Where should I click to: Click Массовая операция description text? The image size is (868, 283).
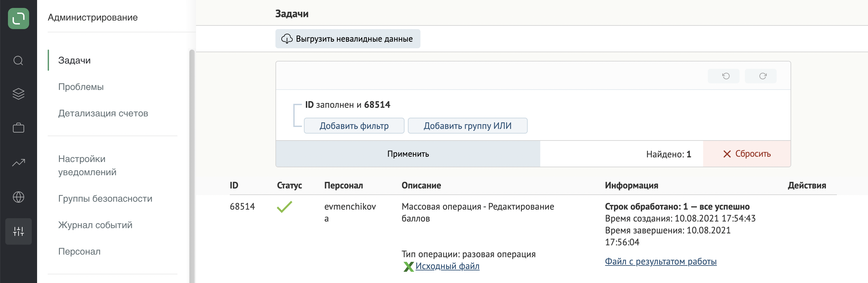[x=478, y=212]
